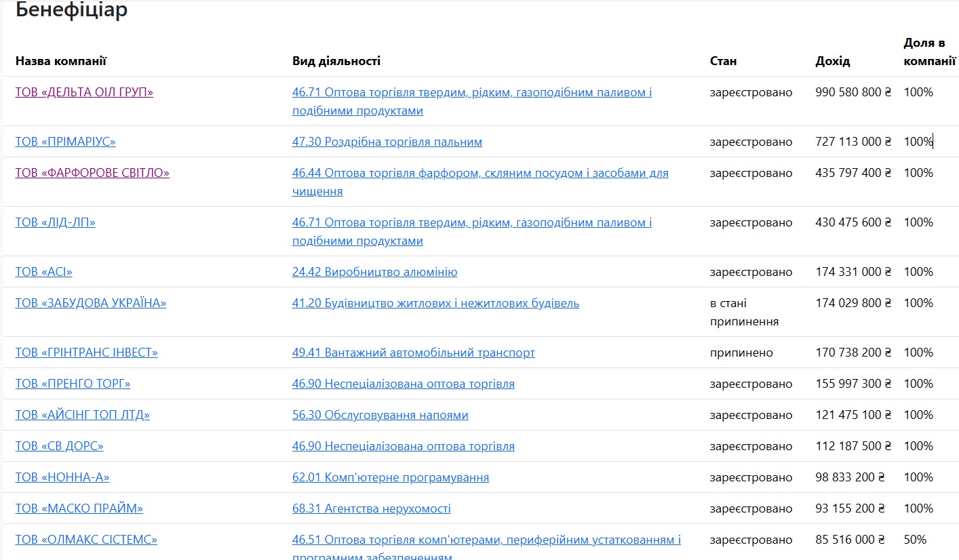Screen dimensions: 959x560
Task: Open activity 47.30 Роздрібна торгівля пальним
Action: coord(387,142)
